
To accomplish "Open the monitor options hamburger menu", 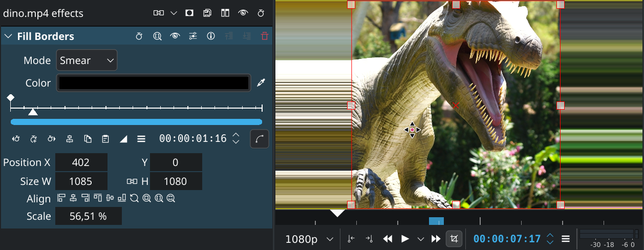I will (x=566, y=239).
